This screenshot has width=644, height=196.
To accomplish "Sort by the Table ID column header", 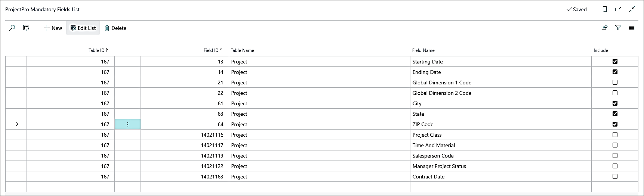I will 98,50.
